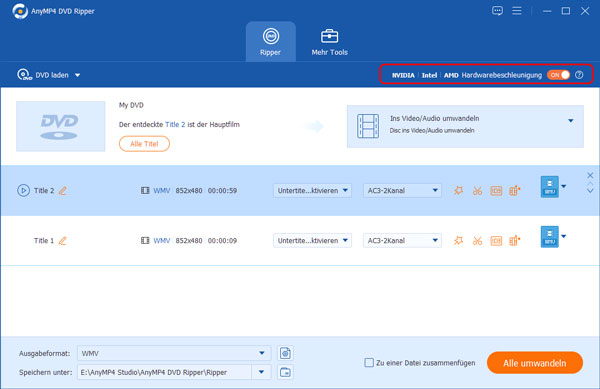Open Title 2 subtitle dropdown
The image size is (600, 389).
(x=312, y=190)
